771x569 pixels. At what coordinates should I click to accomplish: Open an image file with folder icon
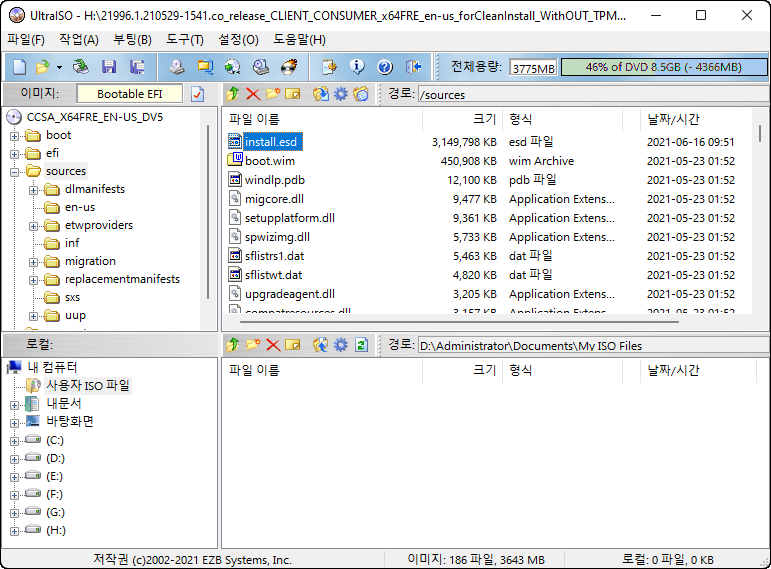click(x=43, y=67)
